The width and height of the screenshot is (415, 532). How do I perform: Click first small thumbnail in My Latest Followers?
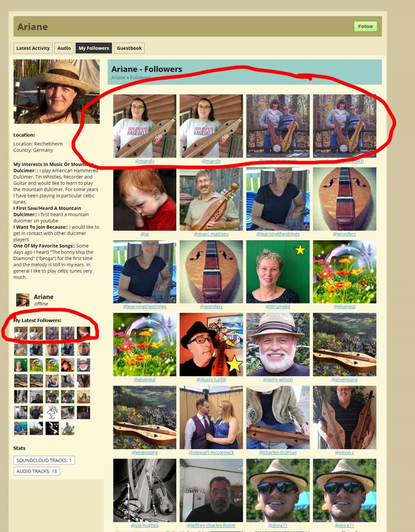pyautogui.click(x=20, y=333)
